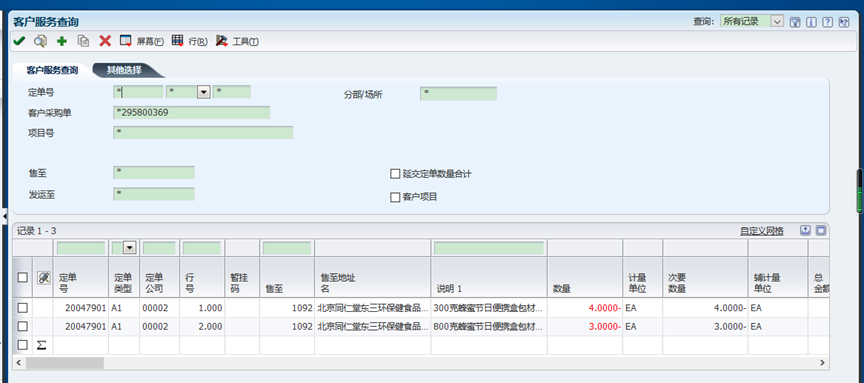The image size is (864, 383).
Task: Click the funnel filter icon near 查询
Action: pyautogui.click(x=795, y=22)
